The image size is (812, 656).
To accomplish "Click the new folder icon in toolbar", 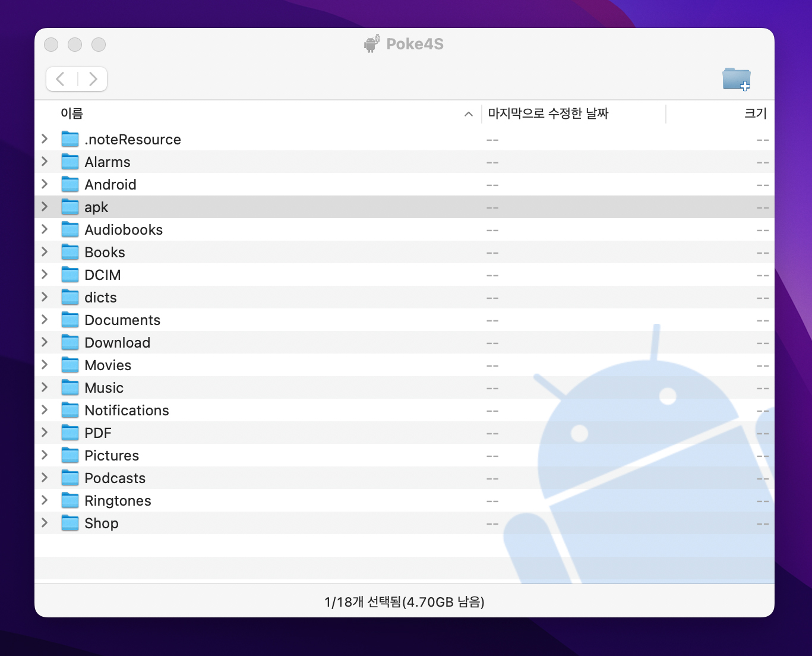I will [x=737, y=79].
